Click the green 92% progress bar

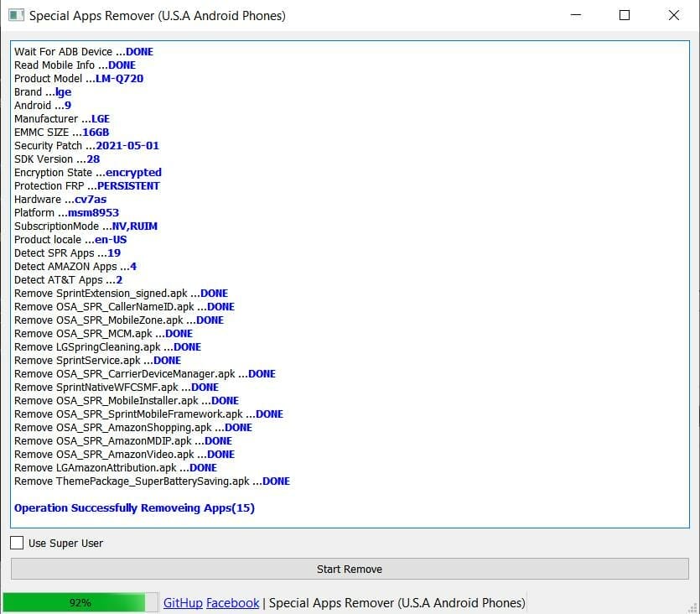[80, 602]
